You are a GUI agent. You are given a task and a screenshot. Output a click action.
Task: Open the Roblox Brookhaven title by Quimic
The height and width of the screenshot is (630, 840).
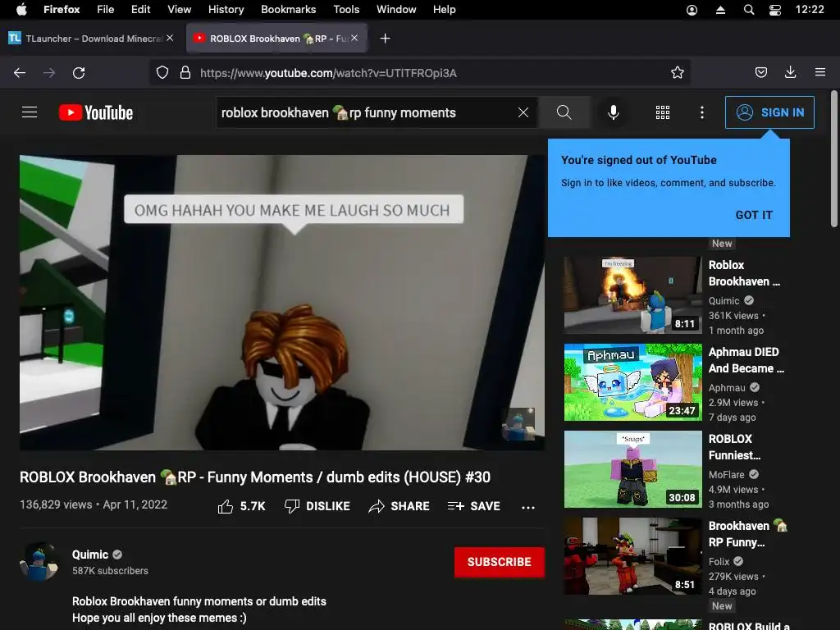pyautogui.click(x=744, y=273)
